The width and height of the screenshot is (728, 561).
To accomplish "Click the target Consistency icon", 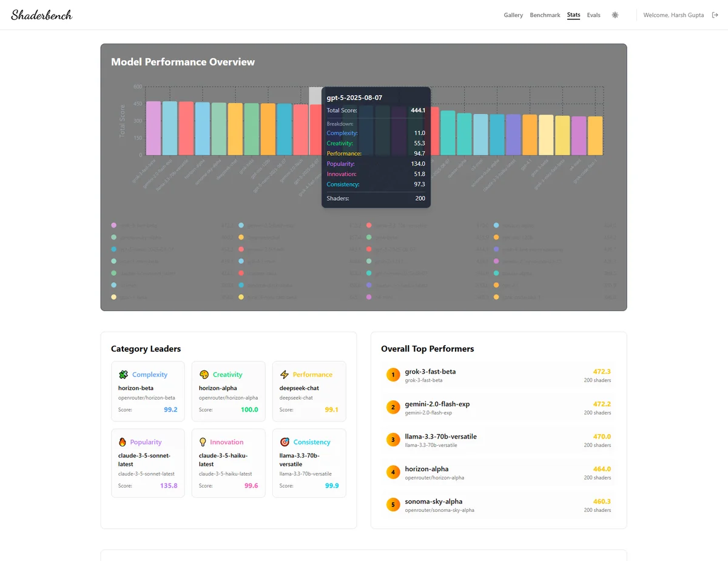I will 285,442.
